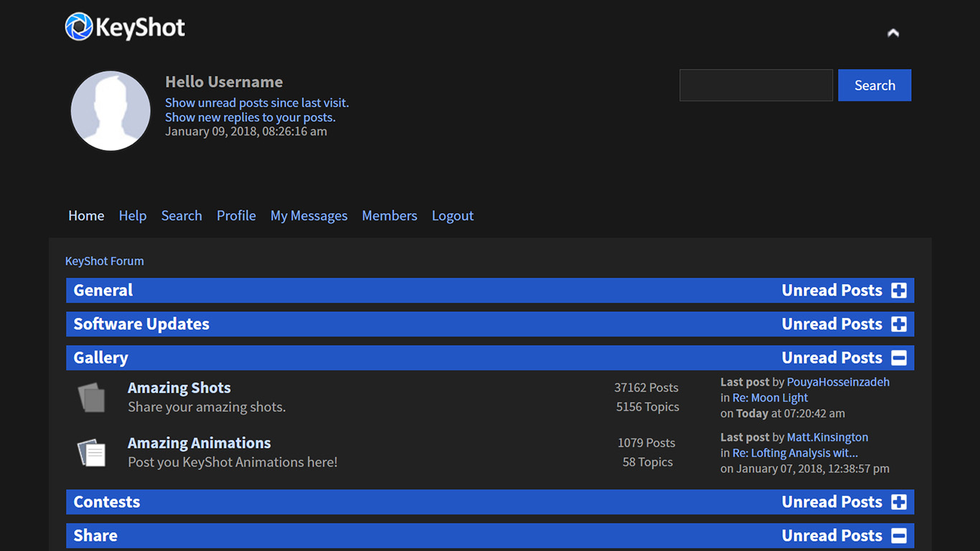Collapse the Share category
The width and height of the screenshot is (980, 551).
(x=899, y=536)
